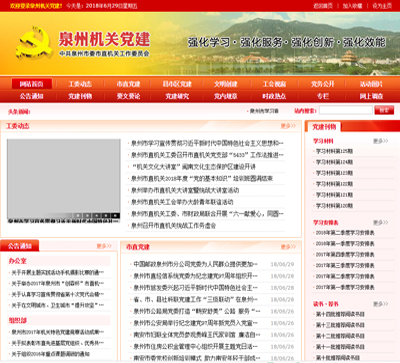Open the 网站首页 navigation tab
The width and height of the screenshot is (400, 363).
pos(32,84)
